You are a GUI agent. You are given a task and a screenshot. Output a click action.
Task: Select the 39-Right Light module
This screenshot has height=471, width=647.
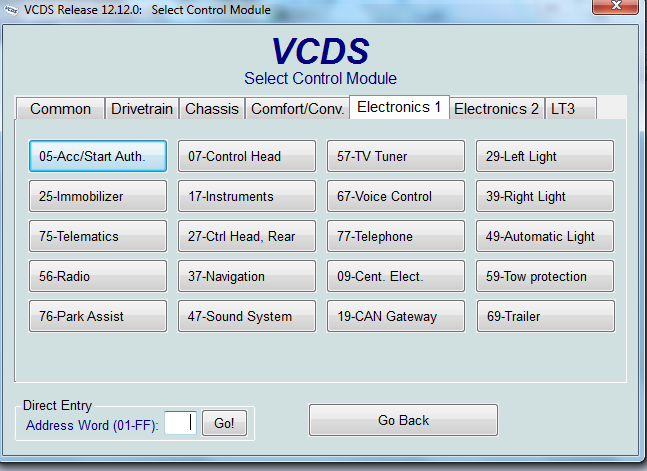[x=545, y=196]
